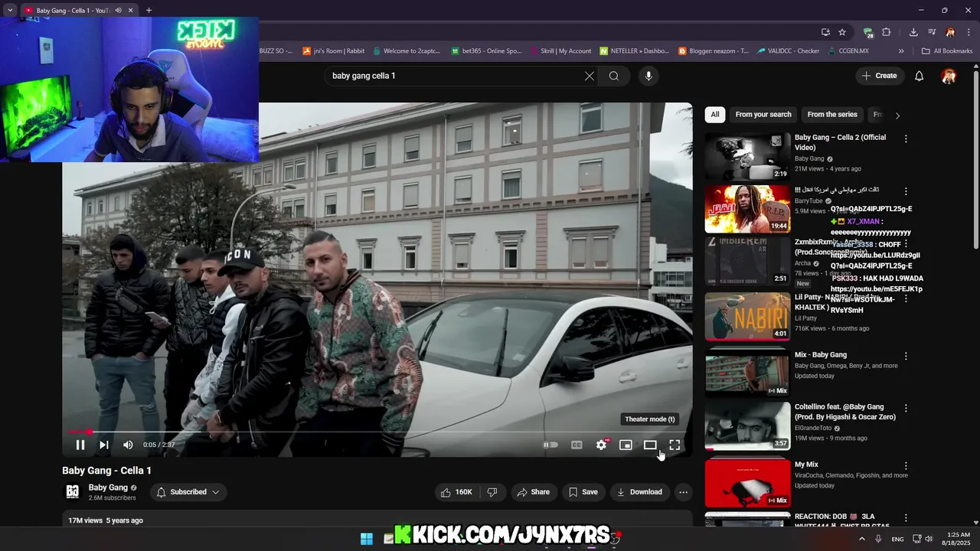Open the Windows Start menu
980x551 pixels.
click(x=367, y=539)
